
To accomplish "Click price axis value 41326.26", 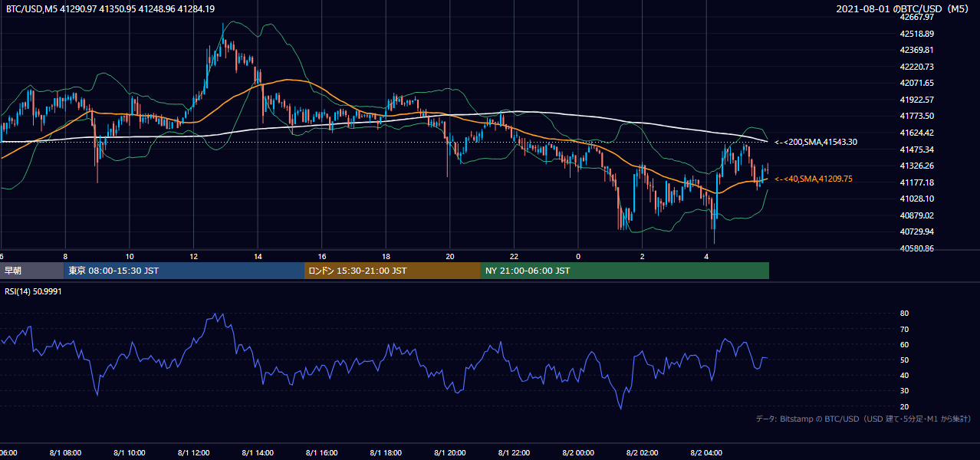I will [x=918, y=166].
